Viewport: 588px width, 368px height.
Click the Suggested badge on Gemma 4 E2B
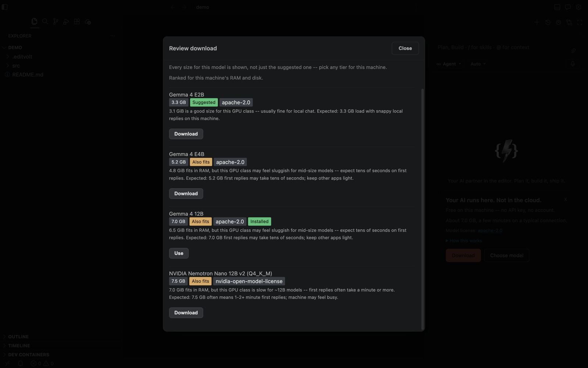204,102
